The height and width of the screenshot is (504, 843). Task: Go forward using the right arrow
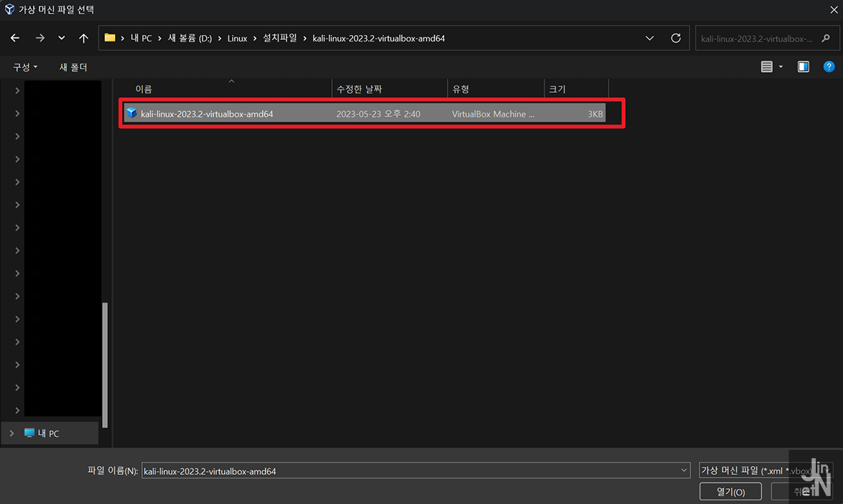40,38
